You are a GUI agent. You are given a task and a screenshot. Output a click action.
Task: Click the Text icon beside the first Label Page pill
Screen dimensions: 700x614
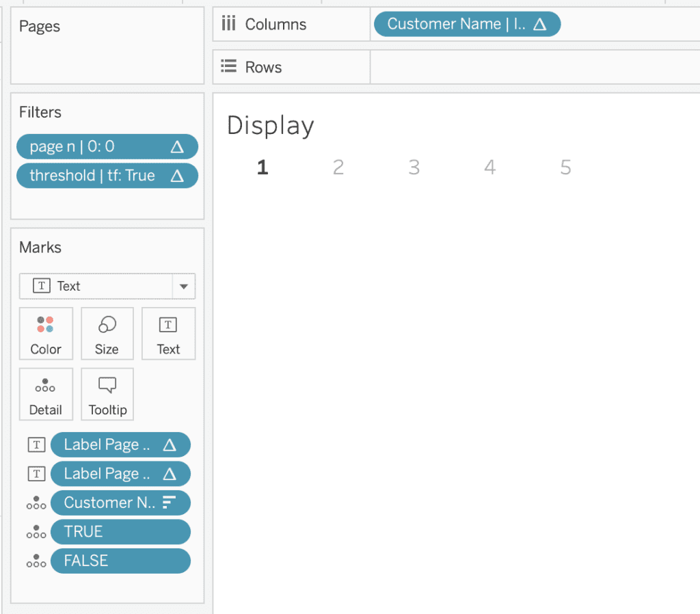(36, 444)
